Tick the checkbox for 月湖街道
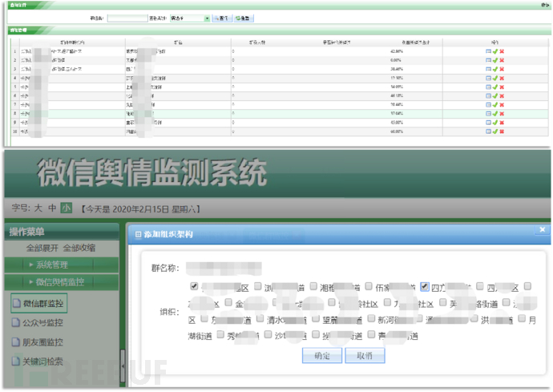The width and height of the screenshot is (553, 392). (x=522, y=318)
